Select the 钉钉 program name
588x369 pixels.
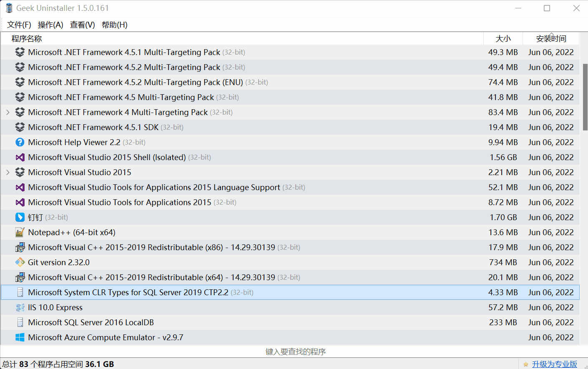click(35, 217)
